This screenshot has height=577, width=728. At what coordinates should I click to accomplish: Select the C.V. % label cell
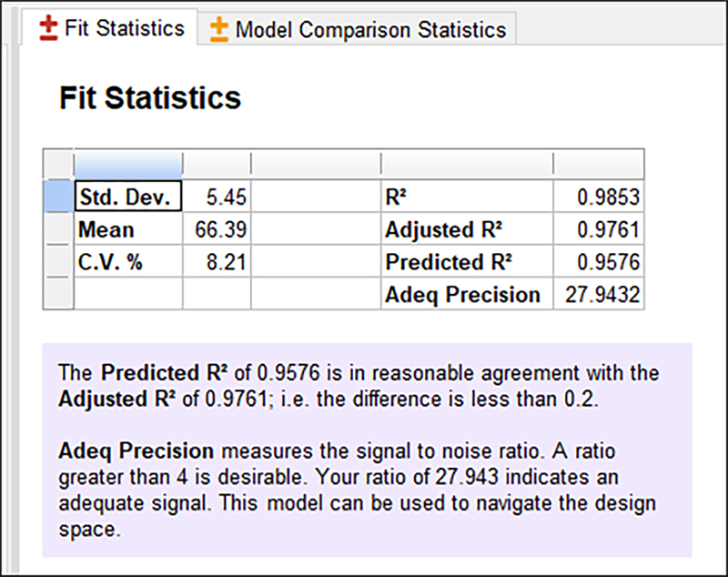[x=128, y=262]
